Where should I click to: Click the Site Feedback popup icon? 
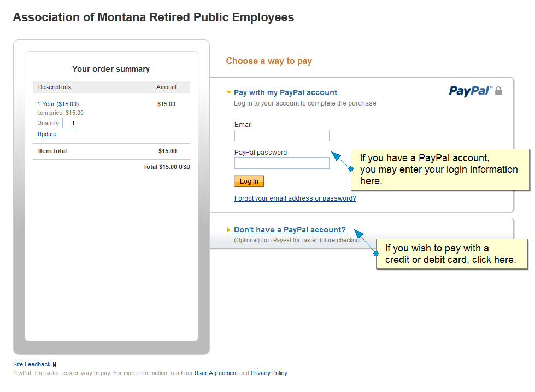click(x=54, y=365)
